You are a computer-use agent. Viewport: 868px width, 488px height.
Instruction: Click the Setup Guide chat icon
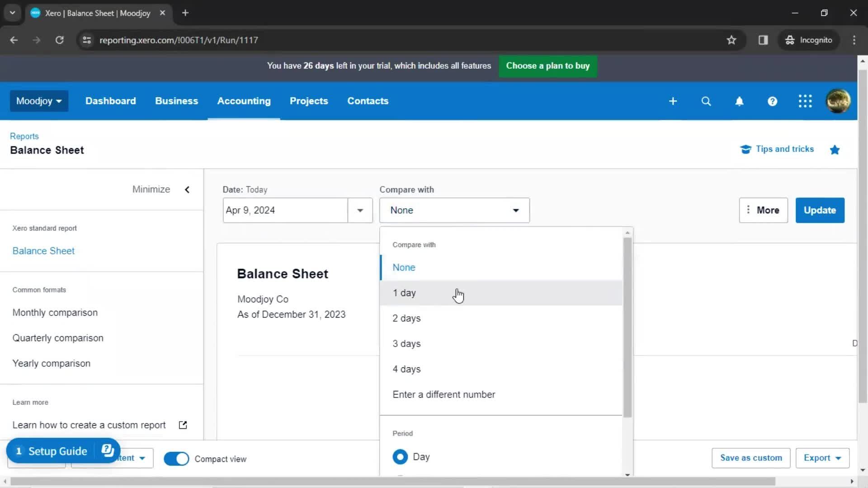(x=108, y=450)
